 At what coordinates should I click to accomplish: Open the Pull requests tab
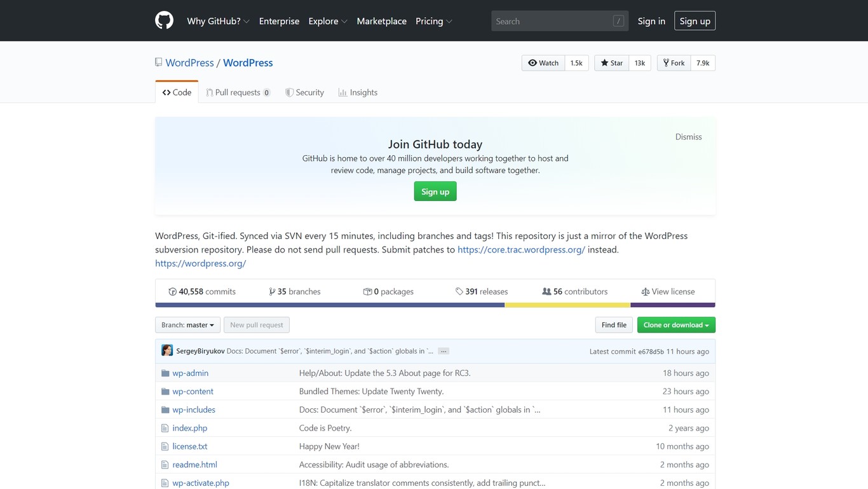tap(239, 92)
